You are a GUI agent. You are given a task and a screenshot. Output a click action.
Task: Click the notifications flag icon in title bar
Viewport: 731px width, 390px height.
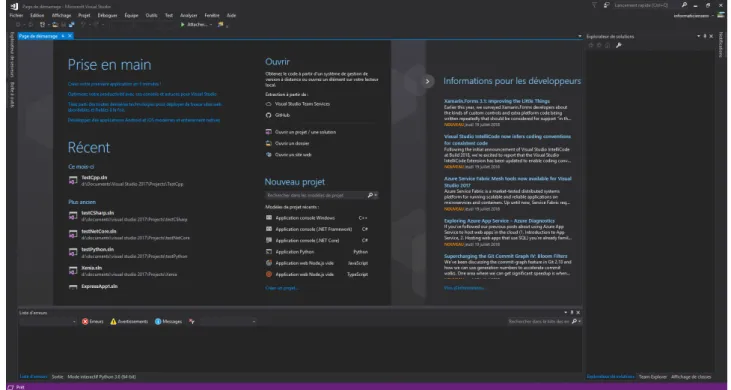pyautogui.click(x=594, y=5)
